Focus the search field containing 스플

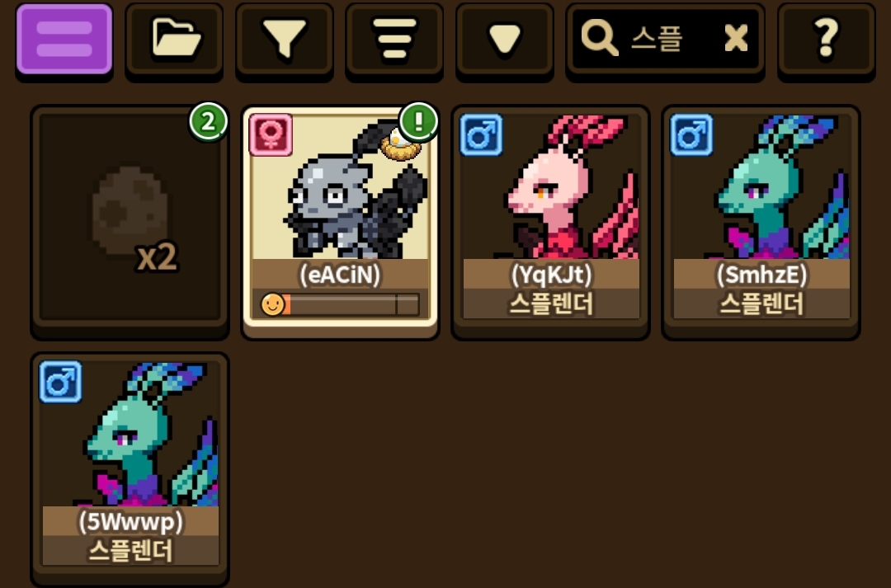click(666, 40)
